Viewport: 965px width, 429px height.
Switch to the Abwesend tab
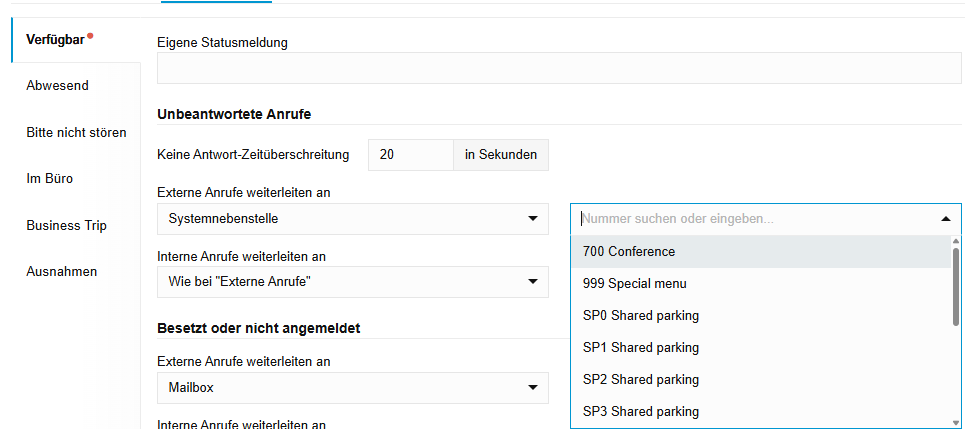(x=76, y=86)
